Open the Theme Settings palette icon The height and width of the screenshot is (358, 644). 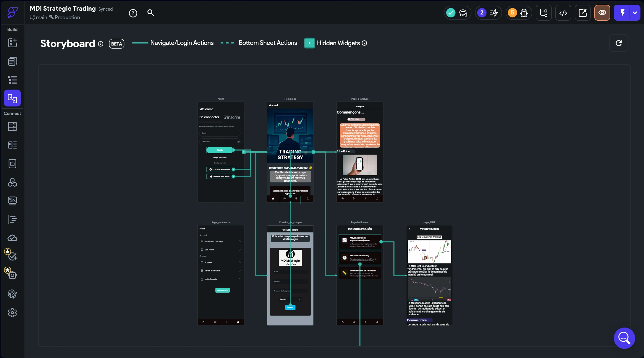(x=12, y=294)
